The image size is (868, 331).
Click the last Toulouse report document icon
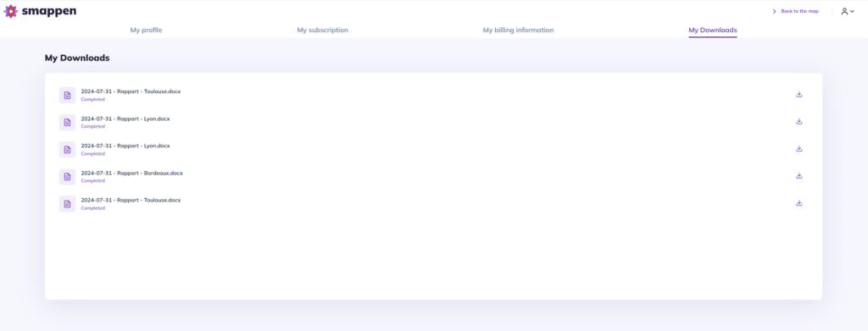[67, 204]
